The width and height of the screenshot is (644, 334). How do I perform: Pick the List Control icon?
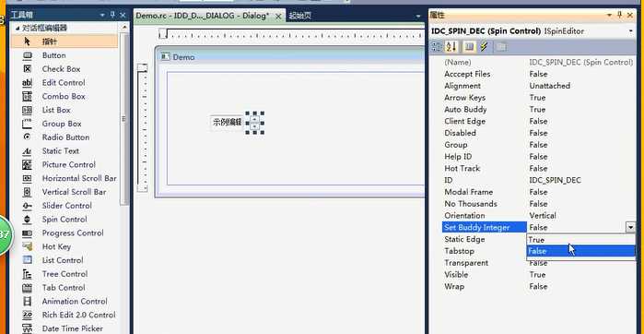click(x=27, y=260)
